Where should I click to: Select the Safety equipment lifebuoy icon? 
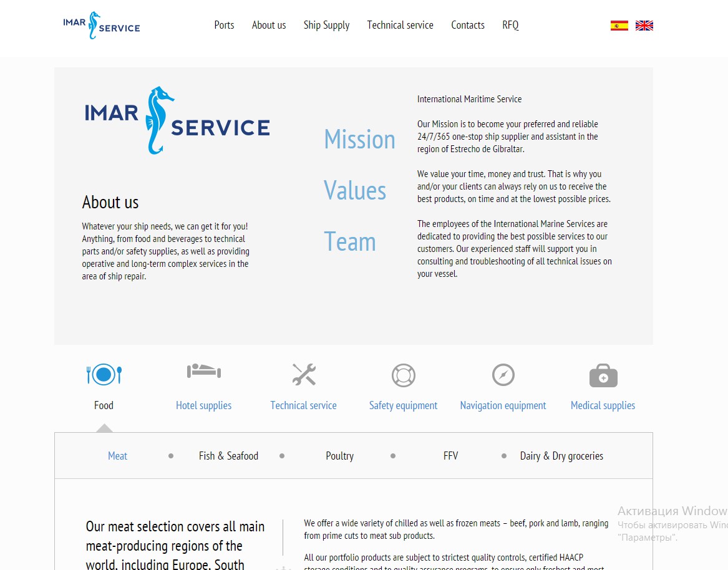[x=404, y=375]
